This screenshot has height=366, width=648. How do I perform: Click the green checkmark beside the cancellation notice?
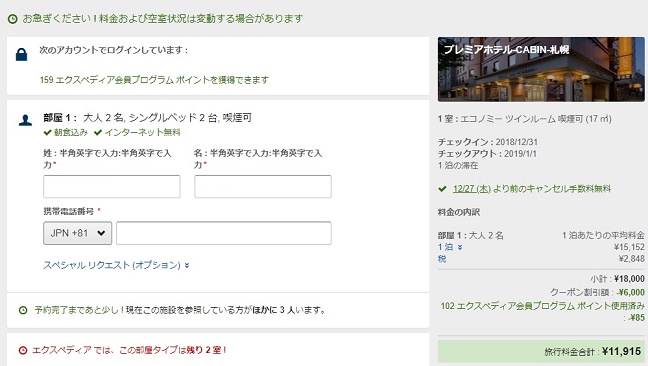coord(443,189)
